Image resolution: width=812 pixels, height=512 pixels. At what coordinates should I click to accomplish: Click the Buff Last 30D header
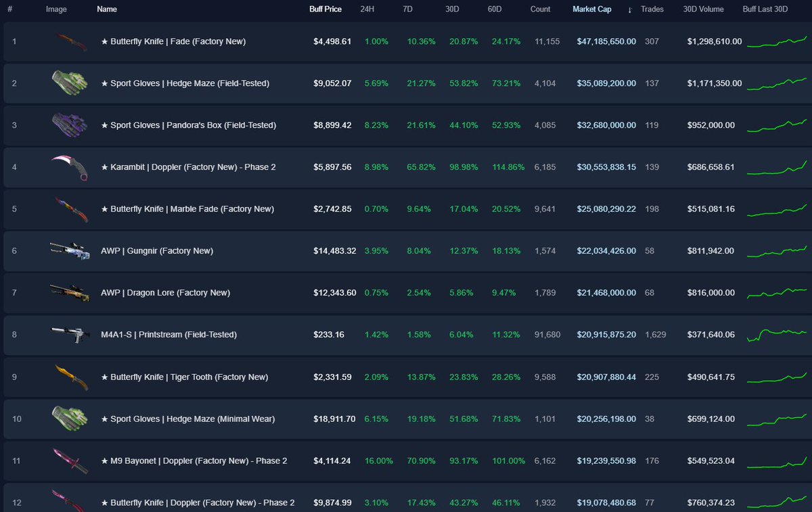tap(765, 9)
